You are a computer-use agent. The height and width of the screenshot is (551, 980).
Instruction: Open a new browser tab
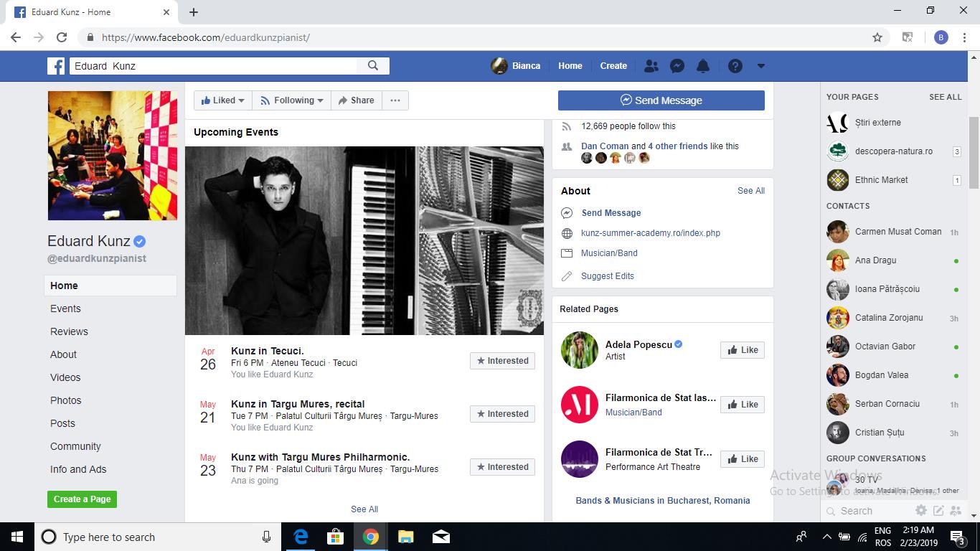194,12
